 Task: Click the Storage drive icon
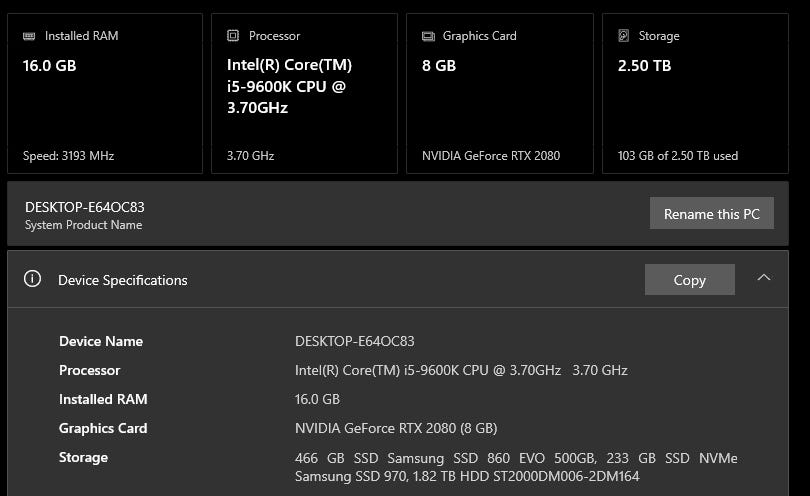[x=624, y=36]
